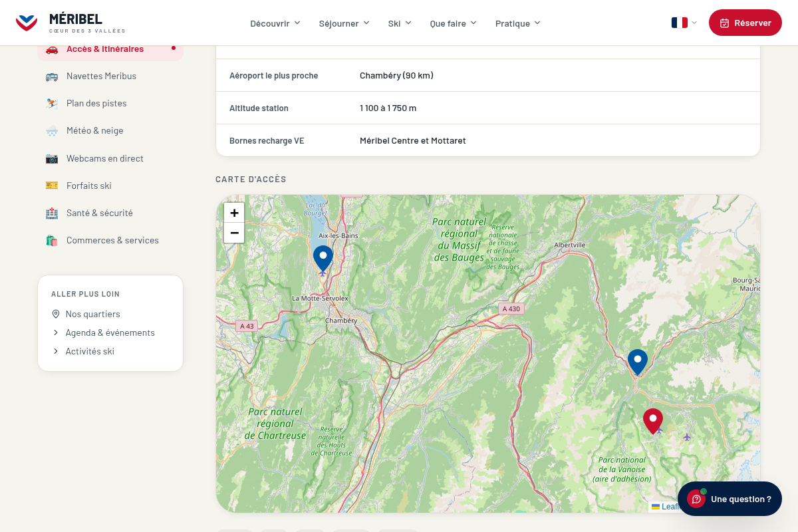Viewport: 798px width, 532px height.
Task: Click the ALLER PLUS LOIN heading
Action: (x=85, y=294)
